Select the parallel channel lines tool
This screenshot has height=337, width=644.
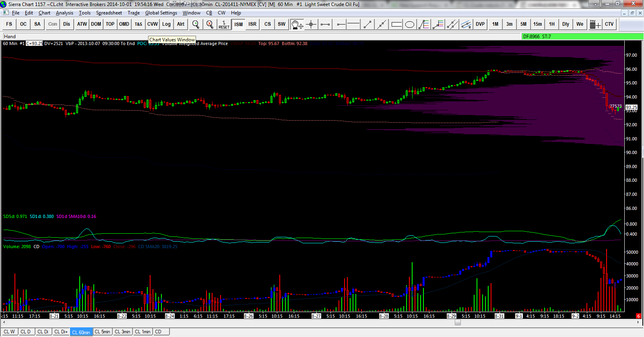[452, 24]
